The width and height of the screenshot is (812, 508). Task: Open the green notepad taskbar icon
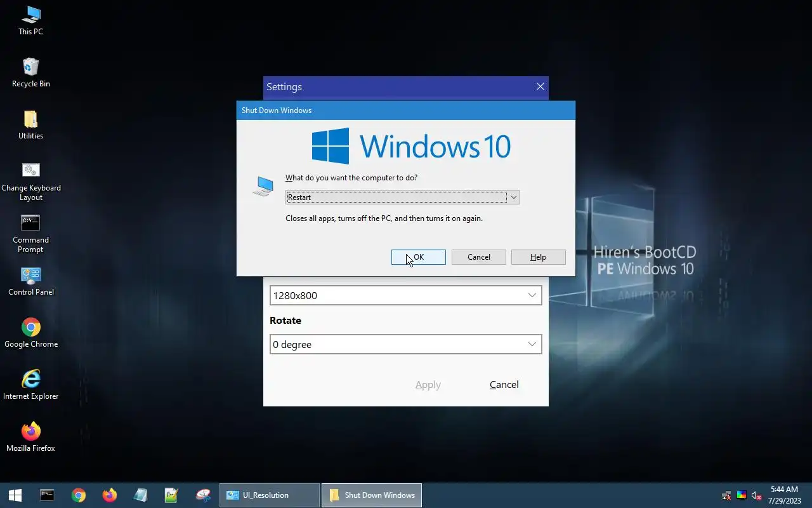click(171, 495)
